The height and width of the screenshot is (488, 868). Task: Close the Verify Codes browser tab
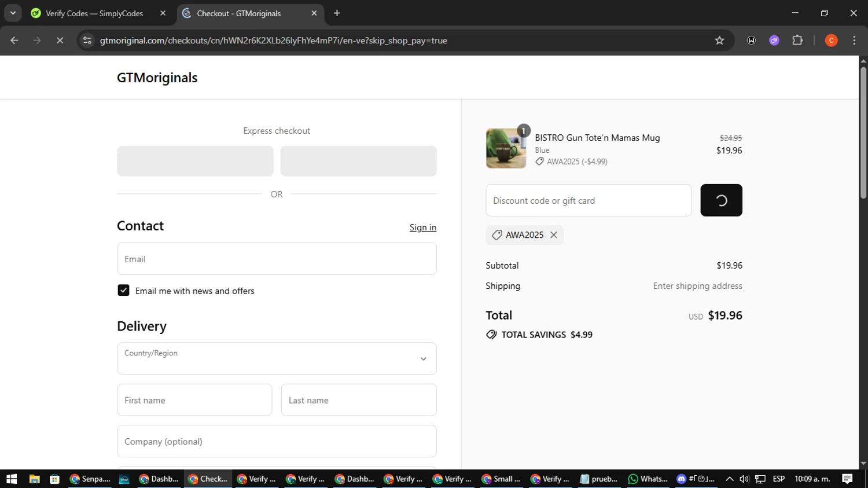163,13
